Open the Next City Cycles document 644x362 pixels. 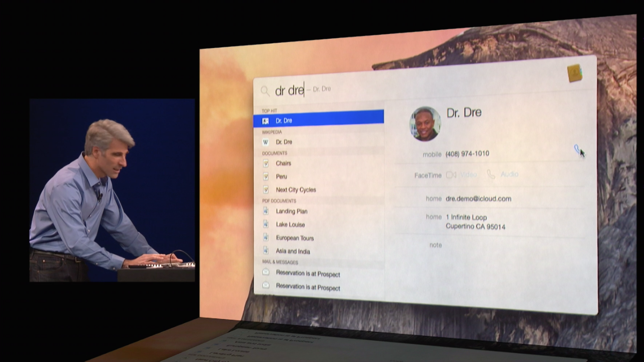pos(318,190)
